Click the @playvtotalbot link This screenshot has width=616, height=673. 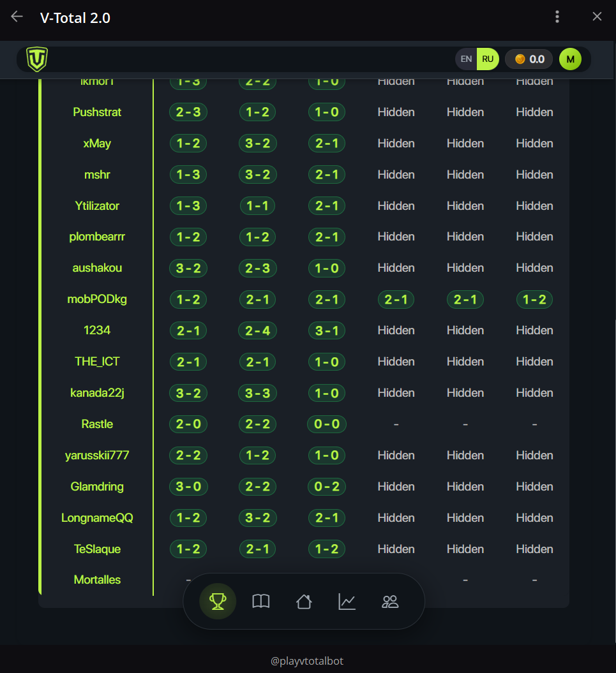[307, 662]
